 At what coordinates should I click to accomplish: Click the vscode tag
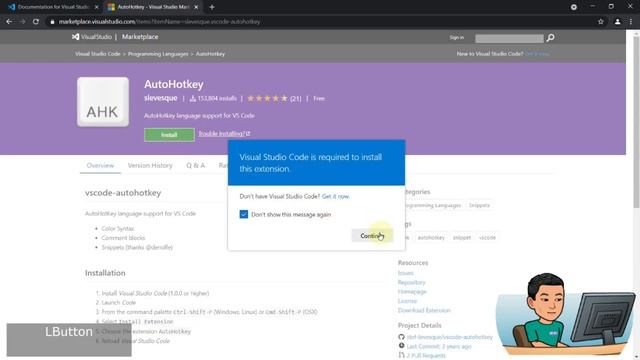click(x=487, y=237)
